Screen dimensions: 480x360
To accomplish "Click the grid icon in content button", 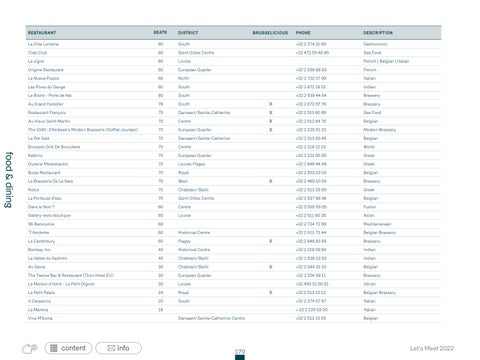I will point(54,348).
